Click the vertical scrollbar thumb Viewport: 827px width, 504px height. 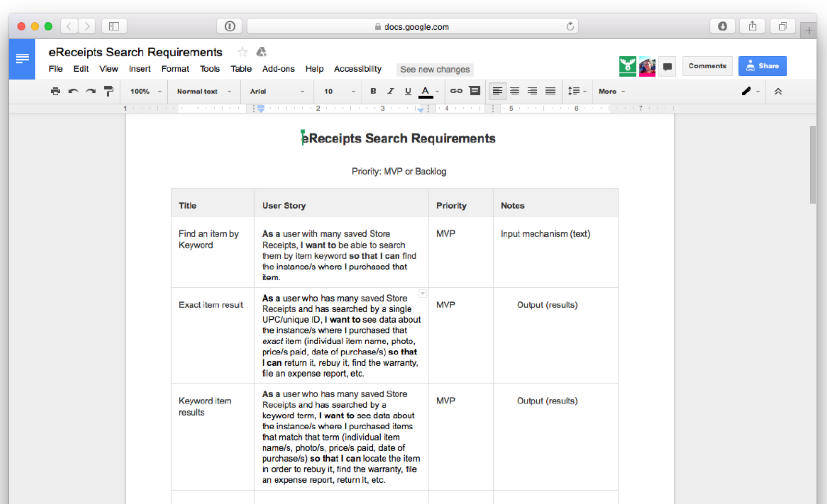[x=812, y=164]
